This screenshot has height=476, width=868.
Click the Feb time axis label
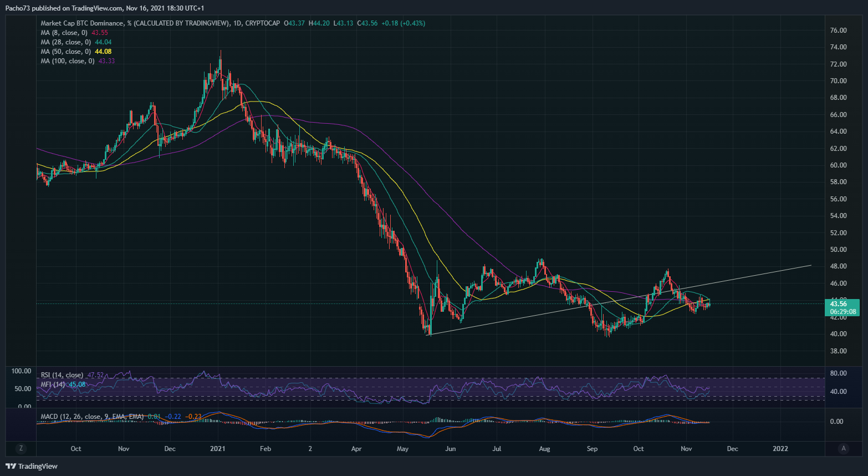tap(265, 448)
